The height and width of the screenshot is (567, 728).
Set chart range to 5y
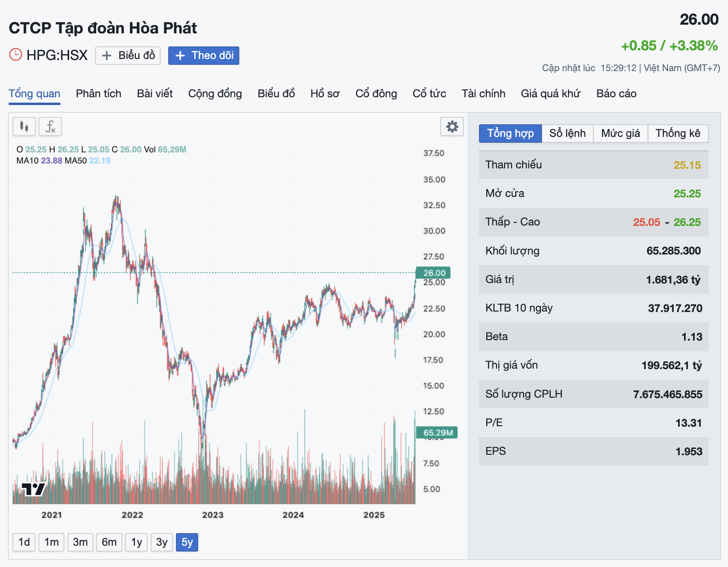(x=187, y=542)
